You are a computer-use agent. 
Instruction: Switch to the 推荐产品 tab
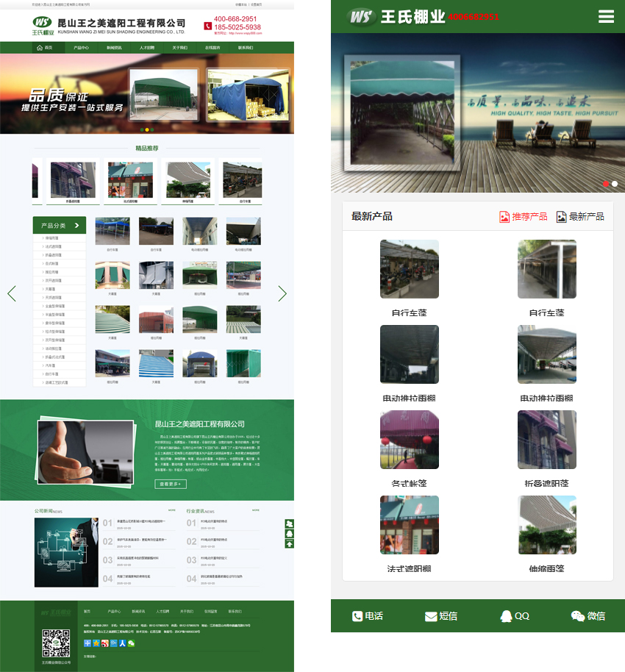point(523,217)
